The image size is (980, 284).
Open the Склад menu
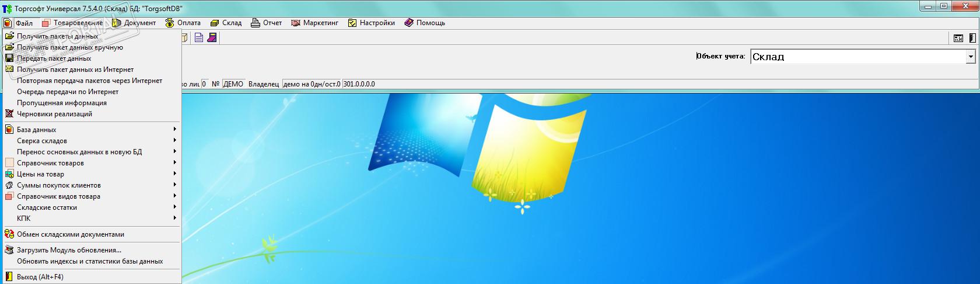(x=226, y=23)
